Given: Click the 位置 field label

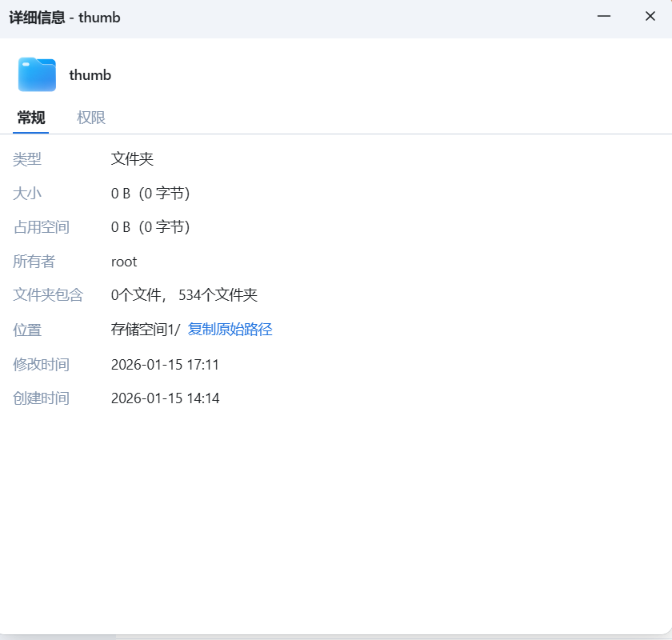Looking at the screenshot, I should point(27,330).
